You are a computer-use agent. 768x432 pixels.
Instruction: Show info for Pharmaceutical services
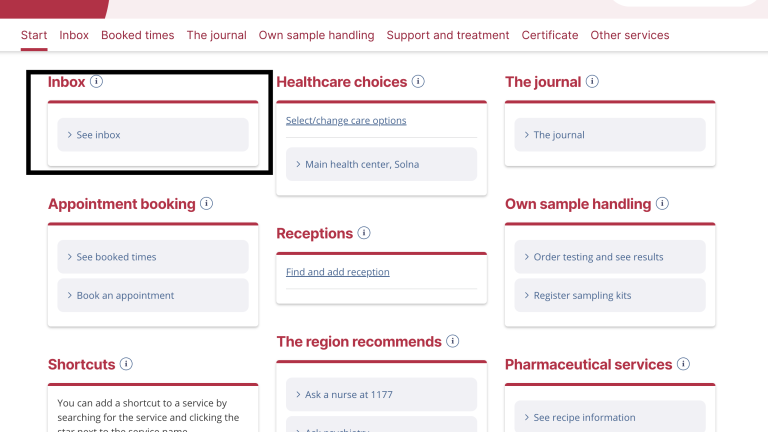click(x=683, y=364)
